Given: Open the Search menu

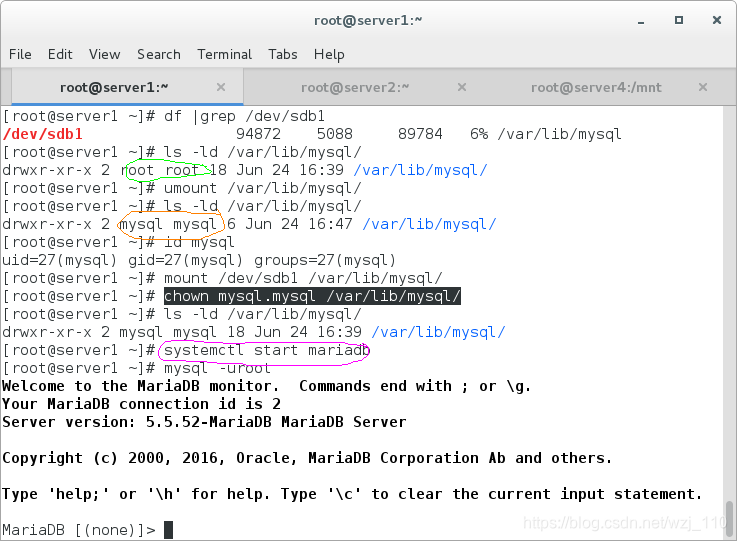Looking at the screenshot, I should (x=159, y=55).
